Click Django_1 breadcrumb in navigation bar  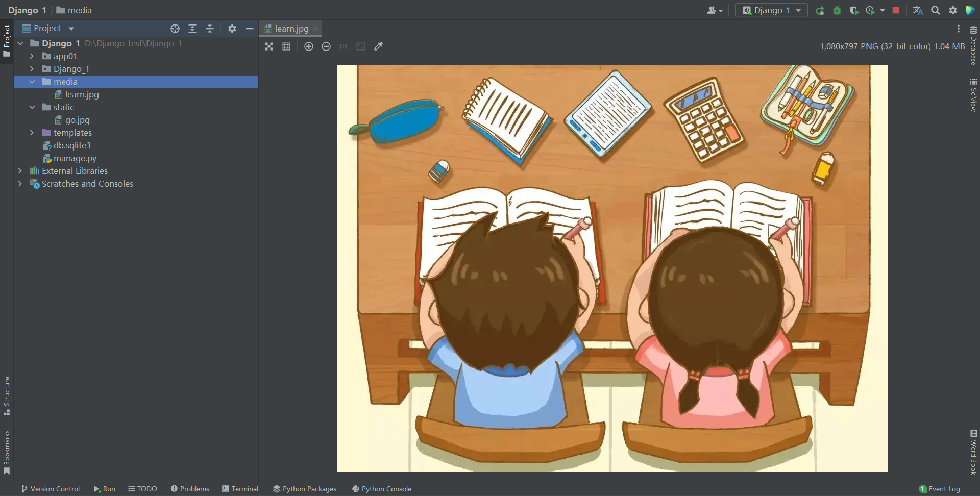[x=27, y=10]
